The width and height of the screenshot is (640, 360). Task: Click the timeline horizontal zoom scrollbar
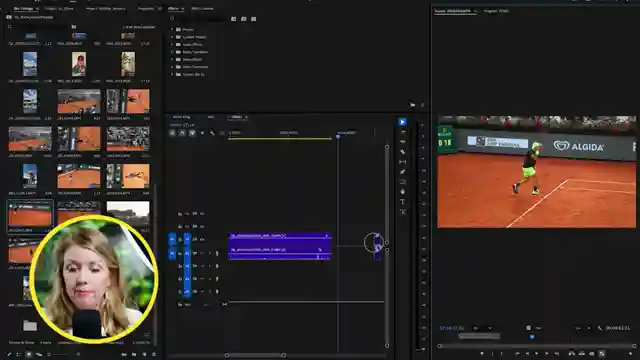point(255,355)
